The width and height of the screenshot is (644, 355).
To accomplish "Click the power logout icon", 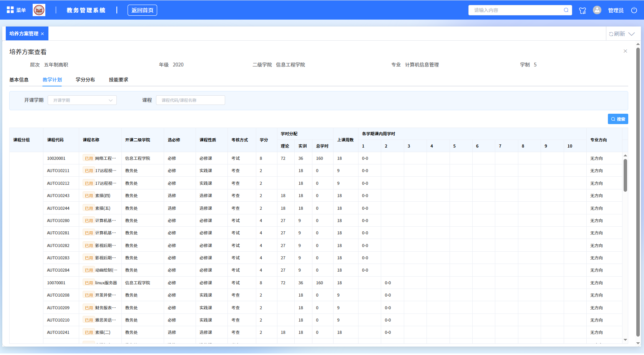I will pyautogui.click(x=634, y=10).
